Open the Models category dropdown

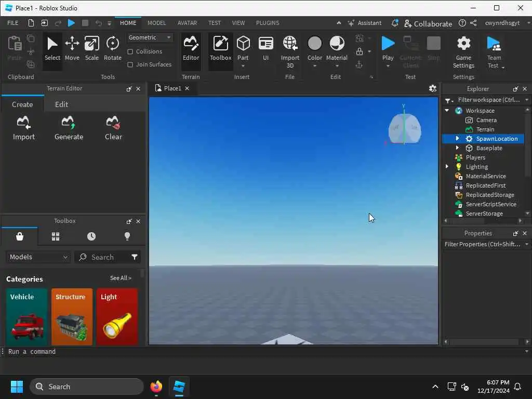[38, 257]
